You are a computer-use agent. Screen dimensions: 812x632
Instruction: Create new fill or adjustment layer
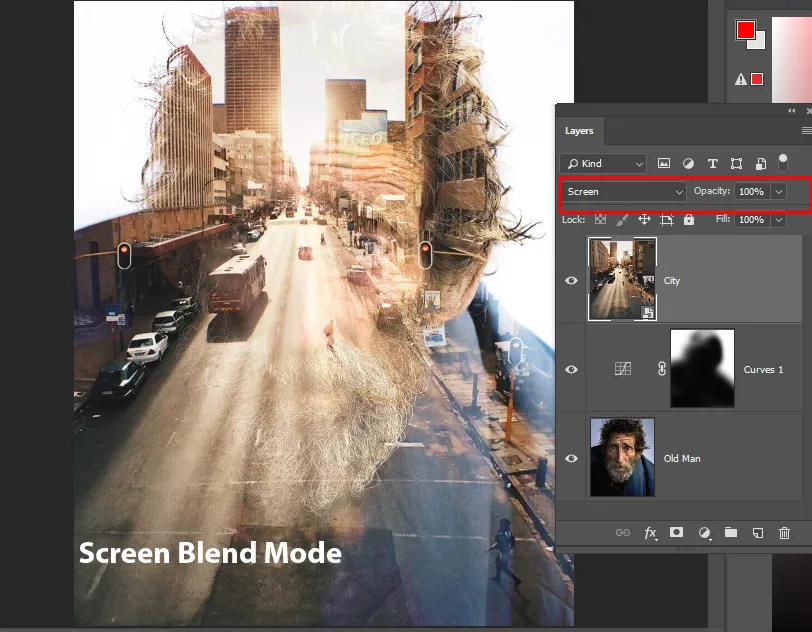pyautogui.click(x=704, y=533)
